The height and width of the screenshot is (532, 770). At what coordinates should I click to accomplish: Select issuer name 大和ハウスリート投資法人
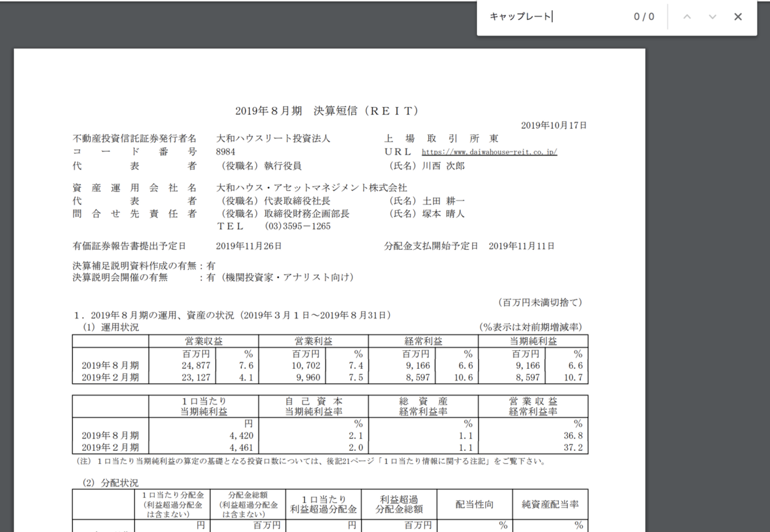click(273, 138)
